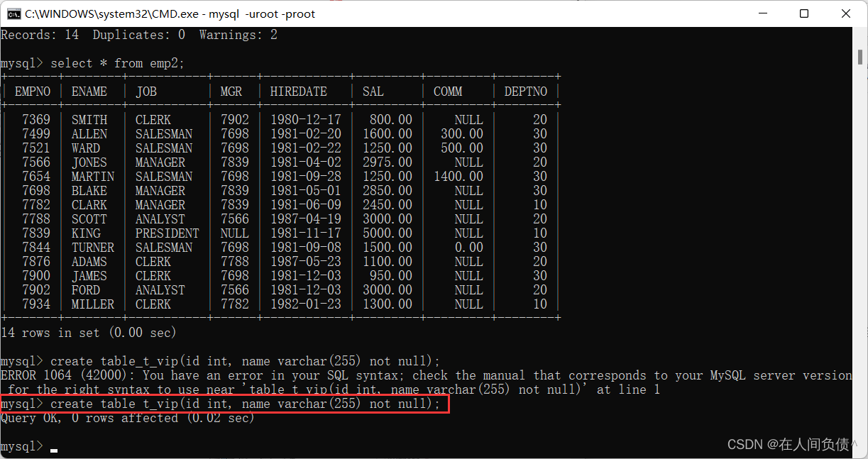
Task: Close the CMD window
Action: [x=845, y=13]
